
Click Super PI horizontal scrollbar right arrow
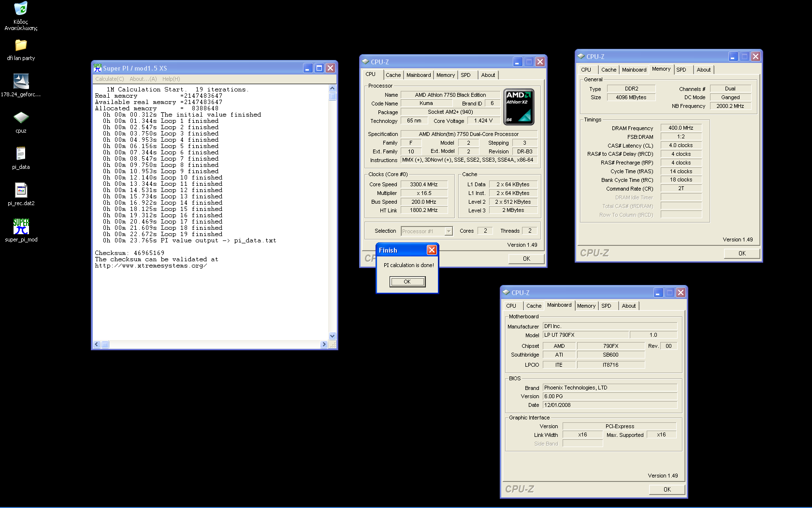coord(324,344)
